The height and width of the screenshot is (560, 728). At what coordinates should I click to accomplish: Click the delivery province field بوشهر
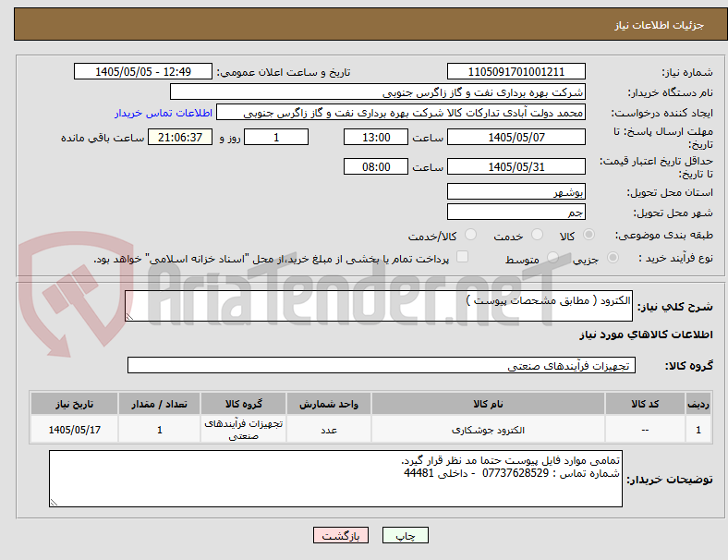coord(516,192)
